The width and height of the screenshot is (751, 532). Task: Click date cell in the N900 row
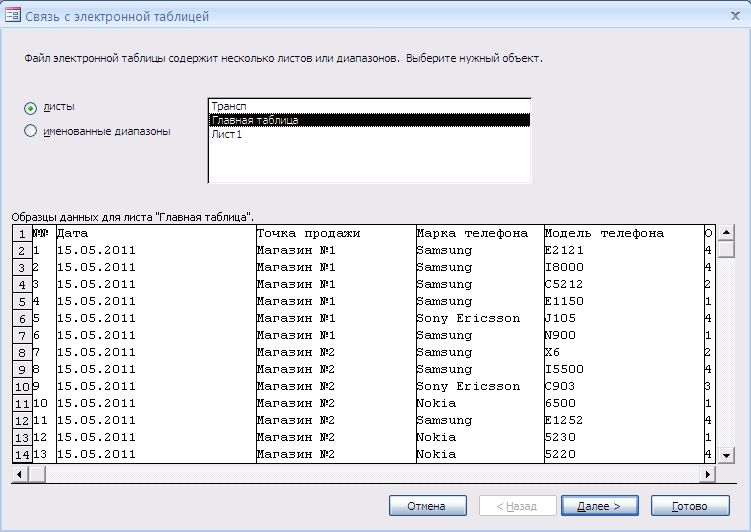(156, 335)
